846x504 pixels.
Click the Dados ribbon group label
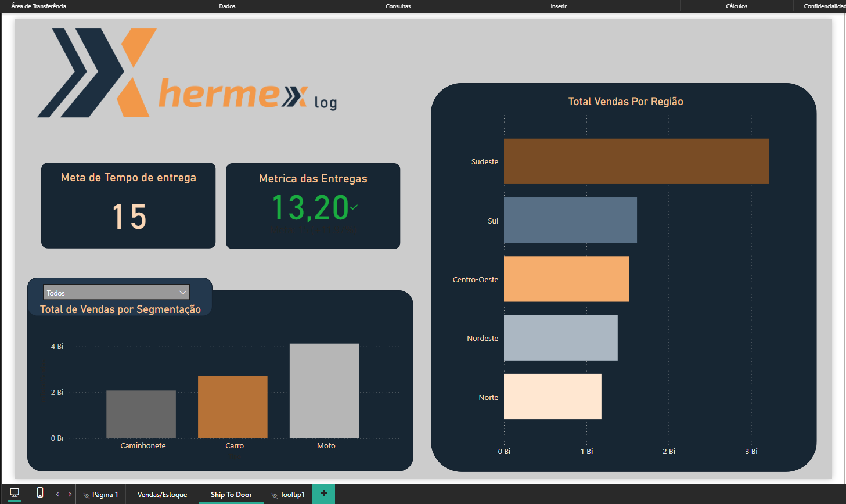click(x=227, y=6)
